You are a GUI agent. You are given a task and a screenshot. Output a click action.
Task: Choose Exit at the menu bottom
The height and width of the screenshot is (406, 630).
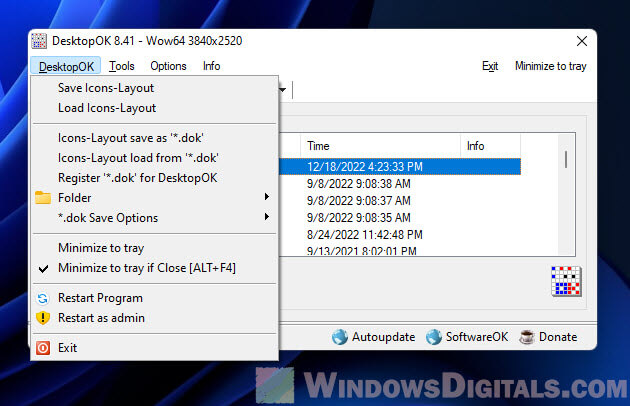coord(155,348)
